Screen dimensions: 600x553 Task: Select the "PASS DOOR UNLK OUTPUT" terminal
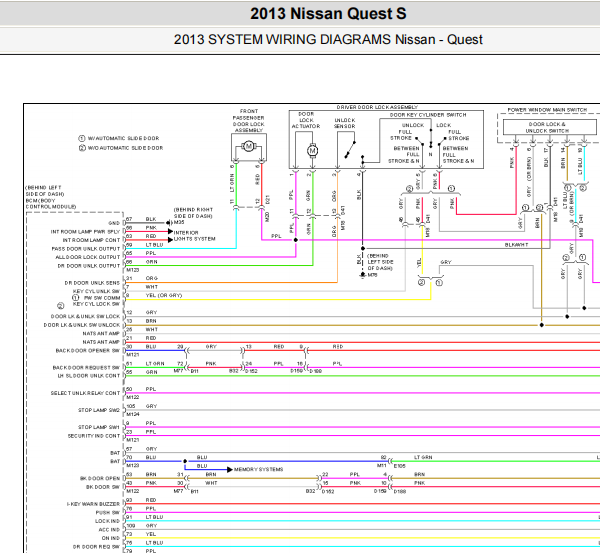tap(86, 249)
